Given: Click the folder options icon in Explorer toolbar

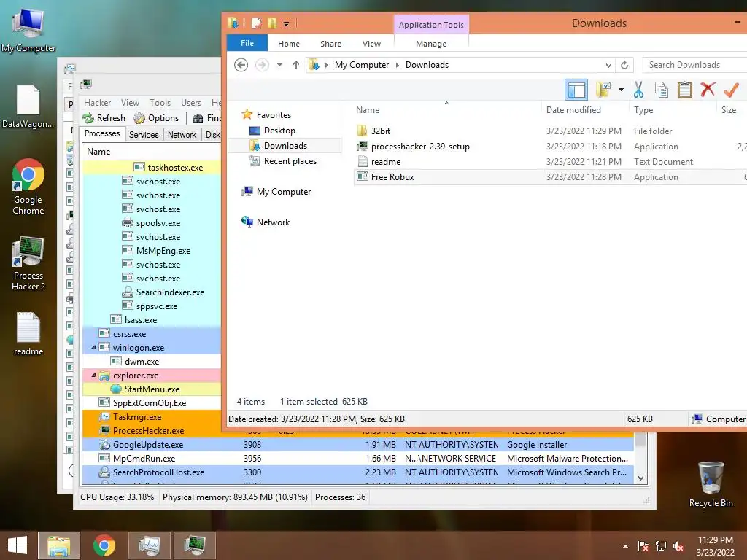Looking at the screenshot, I should tap(603, 90).
